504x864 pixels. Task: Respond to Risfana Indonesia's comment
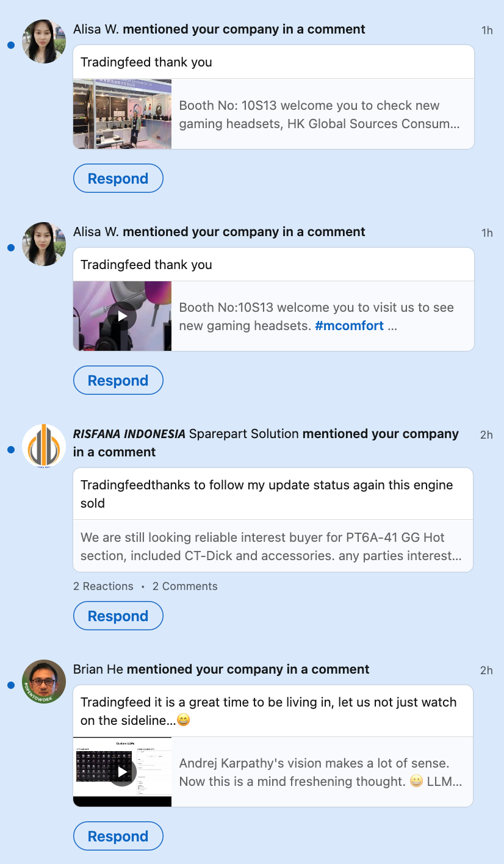click(118, 616)
